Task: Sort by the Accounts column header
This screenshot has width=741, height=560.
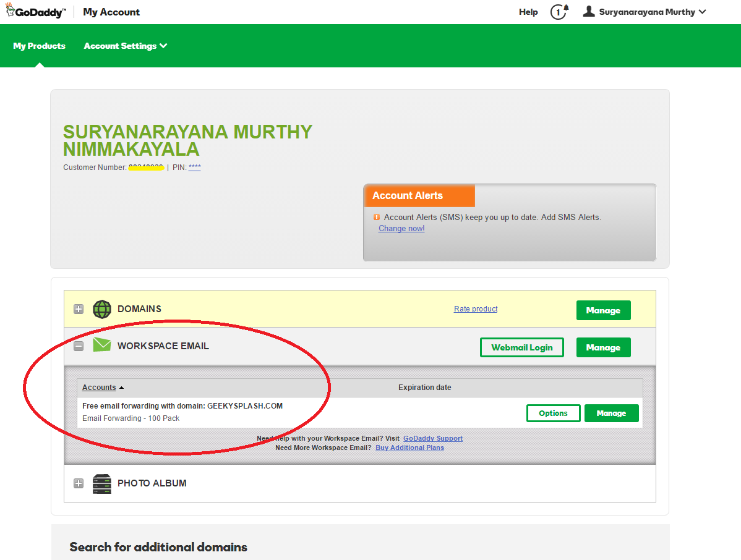Action: 103,387
